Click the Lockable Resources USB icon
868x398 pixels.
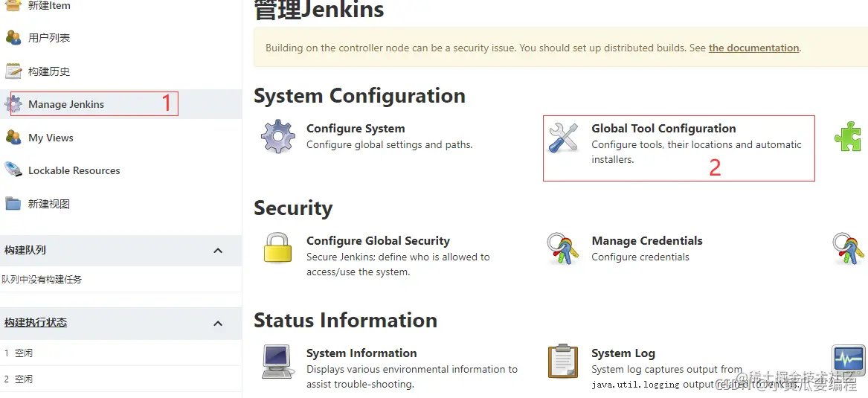(13, 170)
